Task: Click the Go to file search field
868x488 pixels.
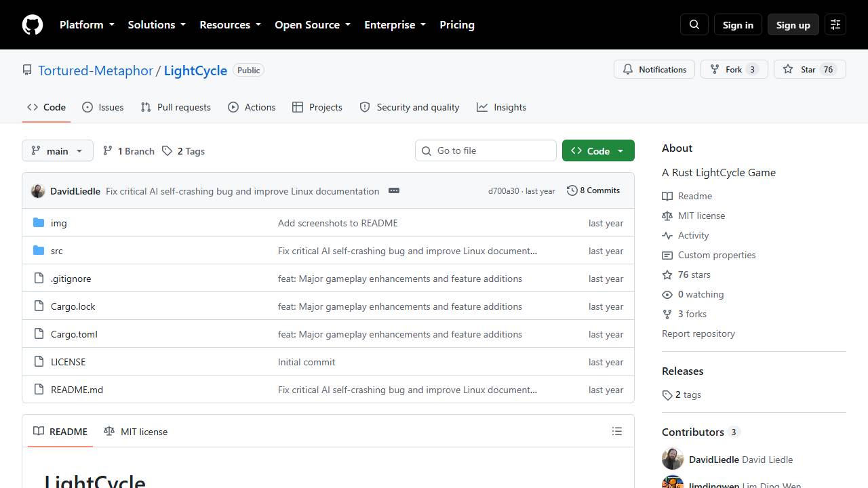Action: point(486,150)
